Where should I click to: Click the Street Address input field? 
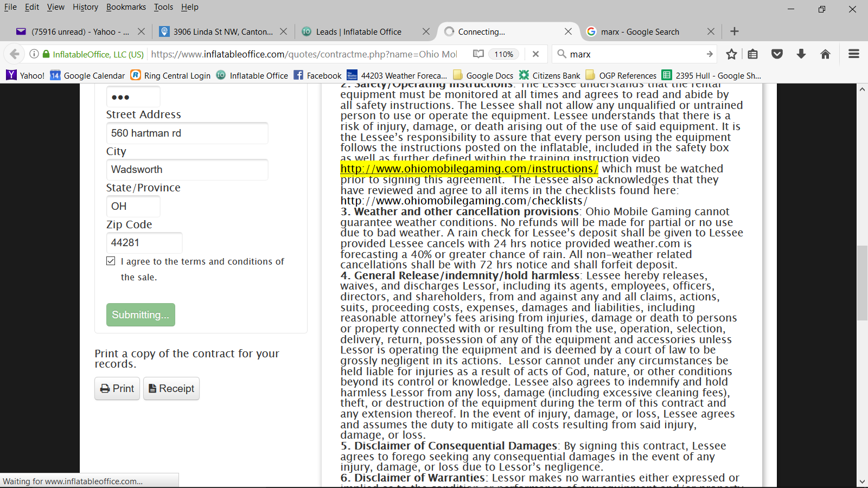click(x=187, y=133)
